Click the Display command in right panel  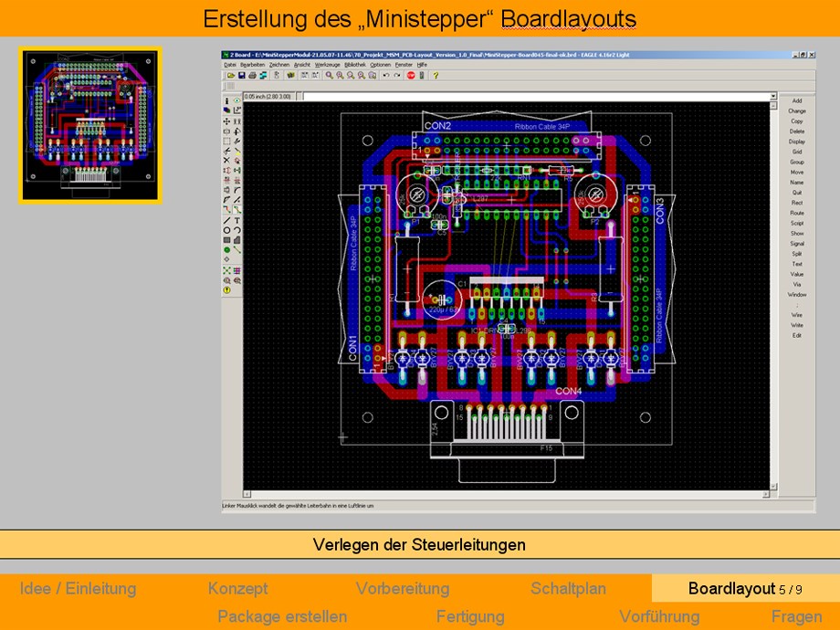pos(797,142)
